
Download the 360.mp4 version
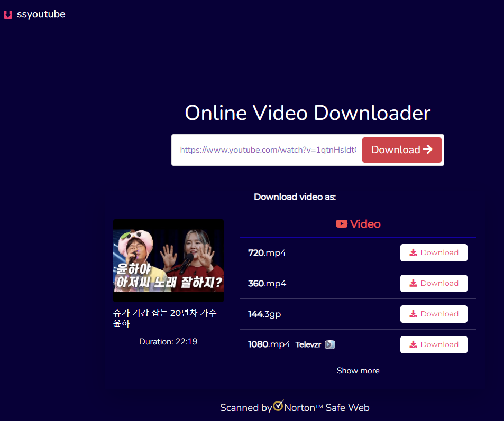tap(434, 283)
